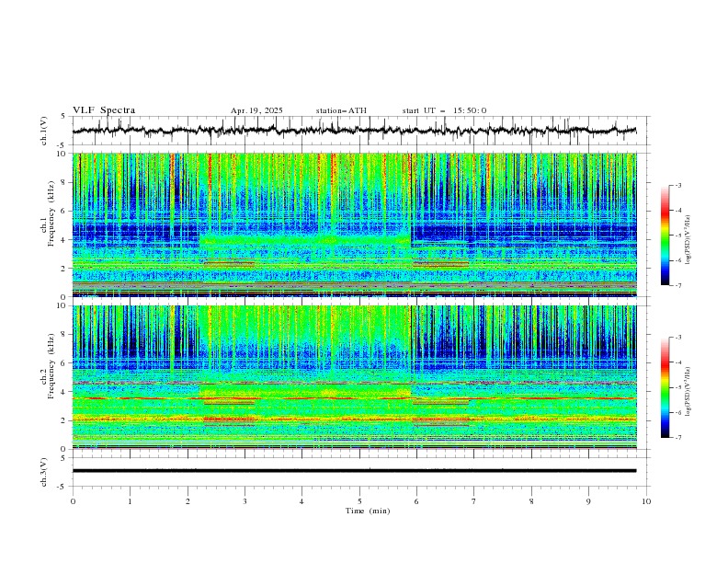Click the '-7' value on bottom colorbar
728x563 pixels.
(x=677, y=438)
